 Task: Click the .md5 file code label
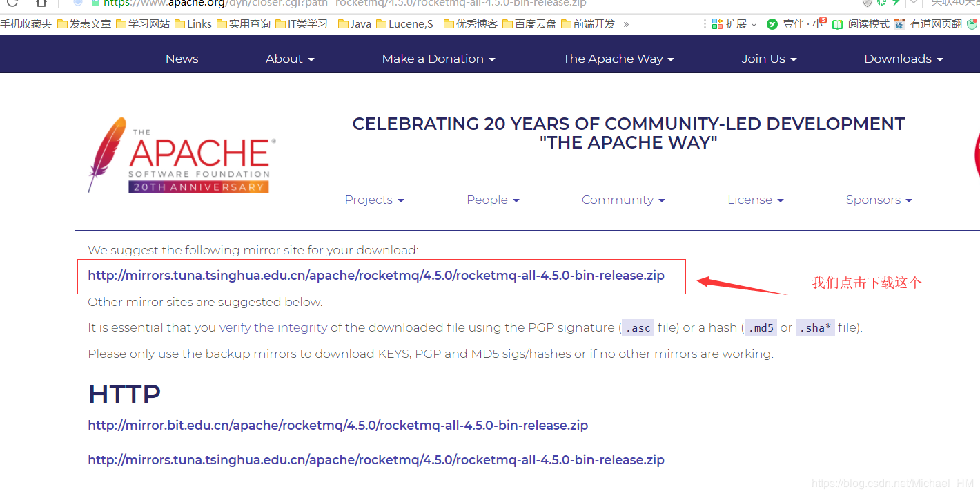(x=761, y=328)
